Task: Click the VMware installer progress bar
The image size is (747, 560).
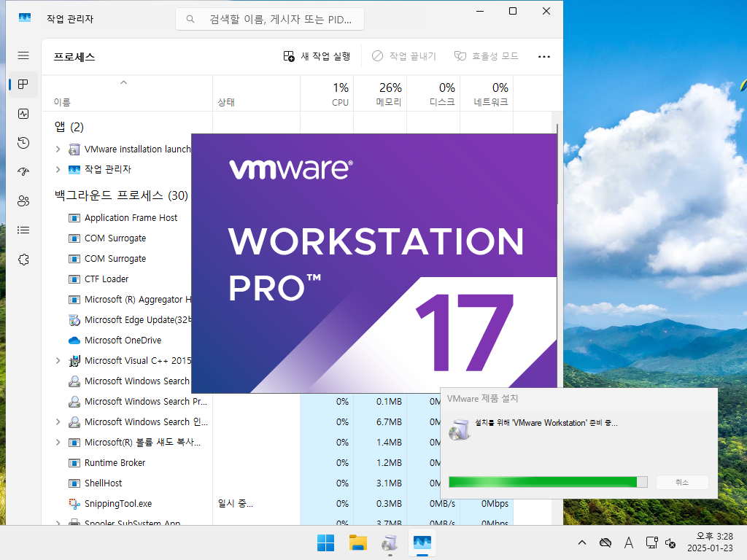Action: tap(548, 482)
